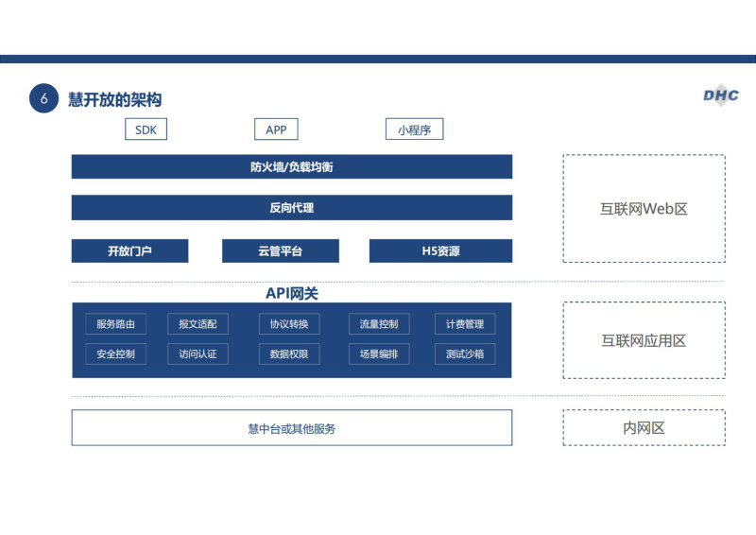Click the API网关 heading
This screenshot has height=535, width=756.
pyautogui.click(x=292, y=293)
